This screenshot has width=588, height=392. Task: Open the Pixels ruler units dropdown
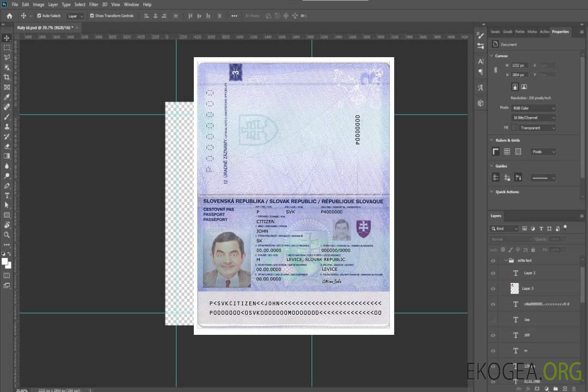tap(543, 151)
